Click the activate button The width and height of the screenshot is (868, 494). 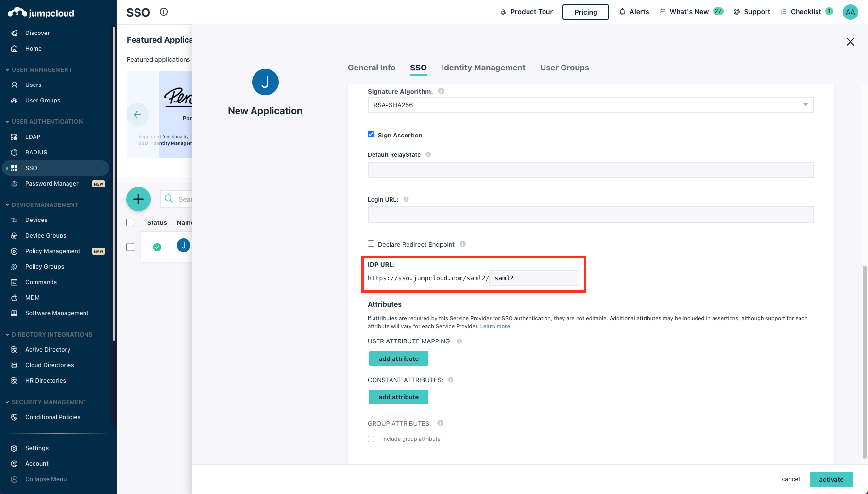coord(832,479)
